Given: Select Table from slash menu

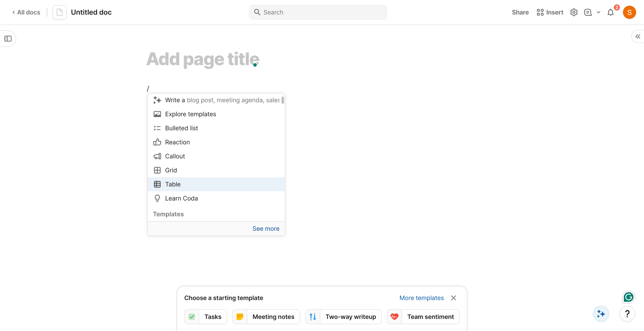Looking at the screenshot, I should coord(173,184).
